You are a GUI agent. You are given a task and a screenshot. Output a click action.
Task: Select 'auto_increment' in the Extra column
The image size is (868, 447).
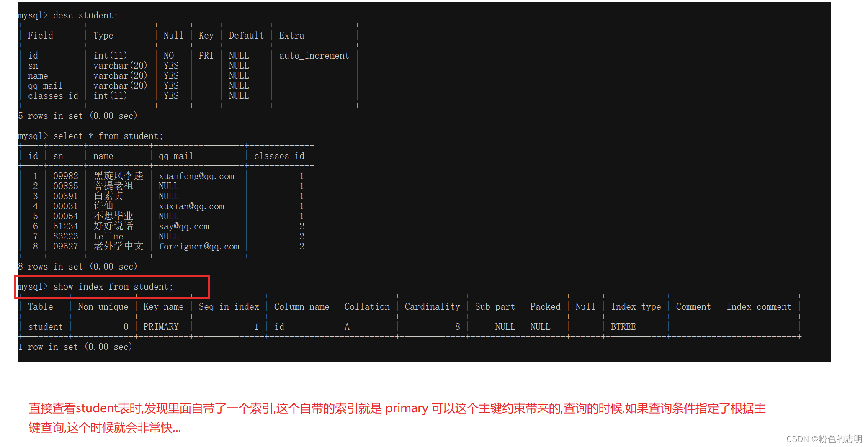coord(314,56)
